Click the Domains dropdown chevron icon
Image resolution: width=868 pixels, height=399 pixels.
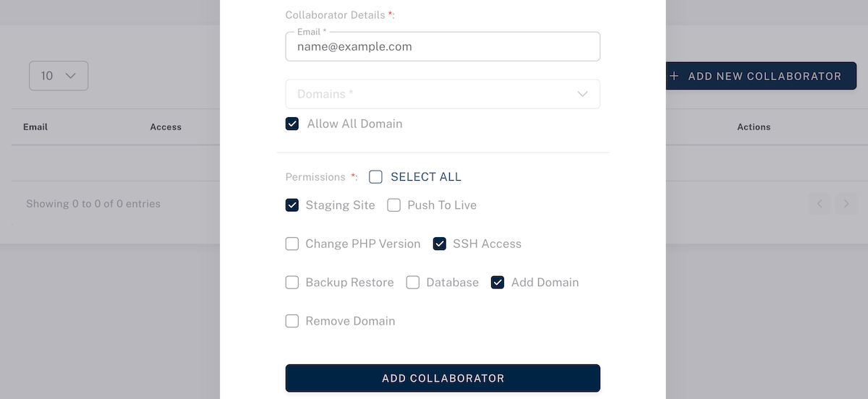click(x=582, y=94)
